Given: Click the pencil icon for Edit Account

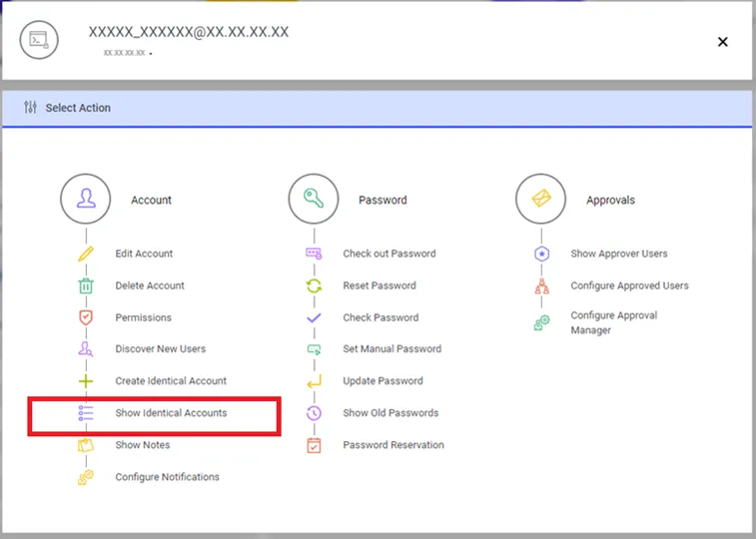Looking at the screenshot, I should point(86,254).
